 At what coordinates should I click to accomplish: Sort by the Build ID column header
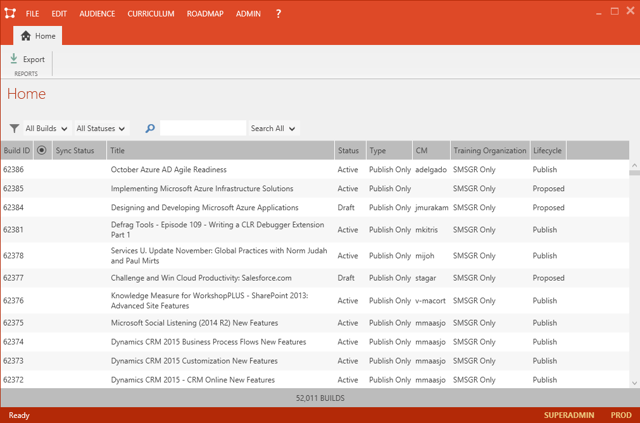(x=17, y=150)
